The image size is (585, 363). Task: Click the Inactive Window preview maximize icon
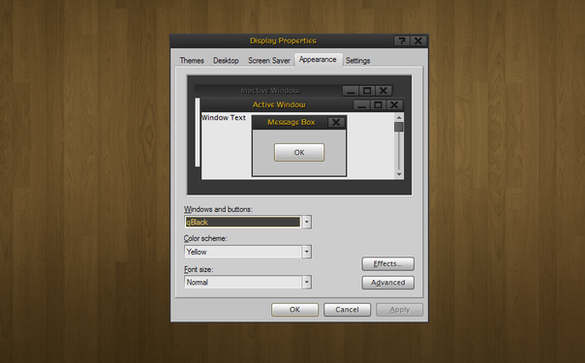[x=367, y=91]
